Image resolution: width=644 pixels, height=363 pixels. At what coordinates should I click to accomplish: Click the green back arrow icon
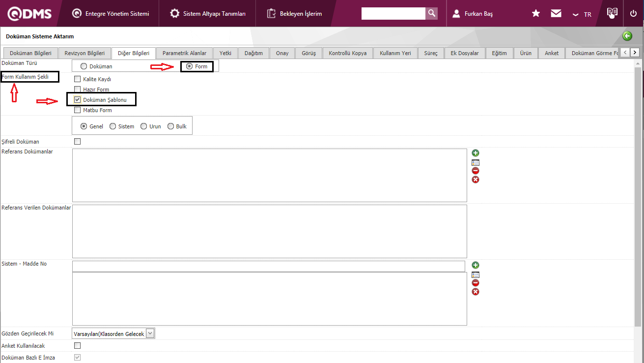click(x=627, y=36)
